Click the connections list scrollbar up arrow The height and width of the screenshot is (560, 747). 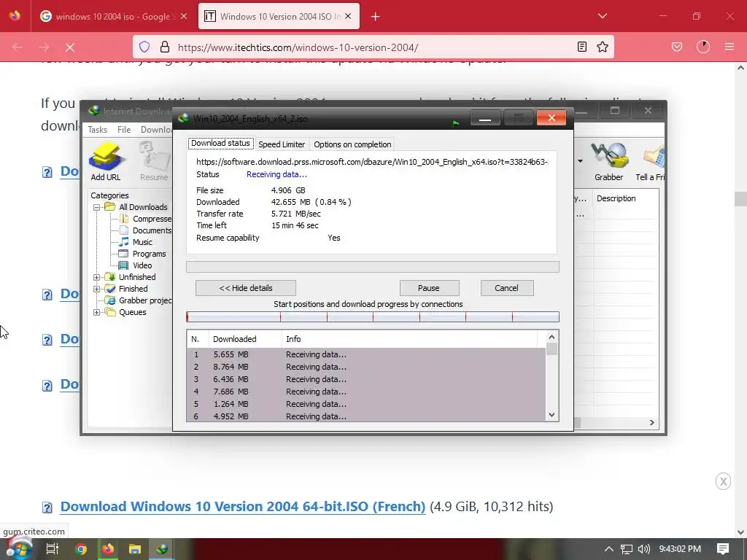[x=551, y=337]
